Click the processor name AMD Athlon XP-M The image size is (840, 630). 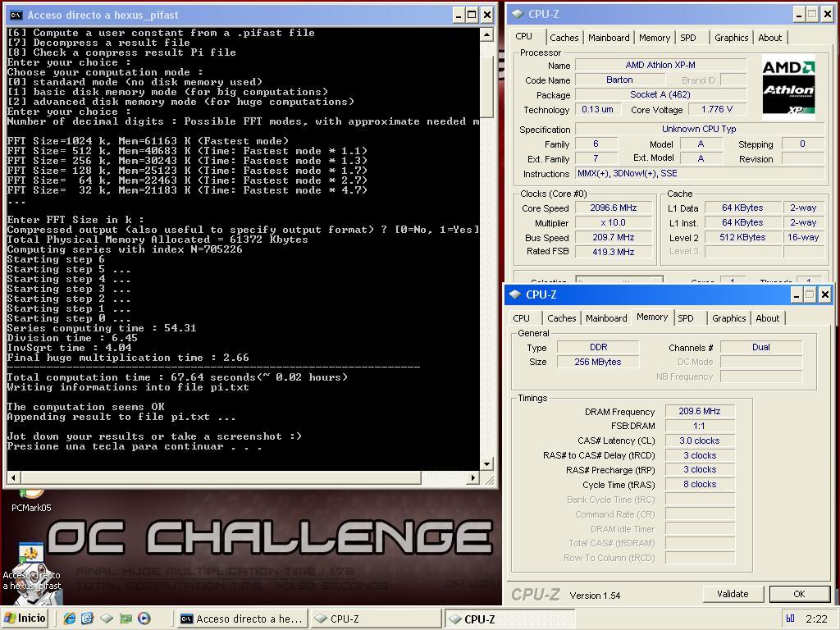(660, 66)
